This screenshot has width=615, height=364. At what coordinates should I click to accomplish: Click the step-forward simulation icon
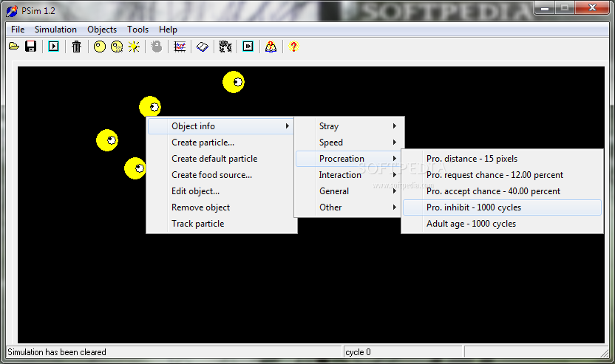tap(248, 47)
